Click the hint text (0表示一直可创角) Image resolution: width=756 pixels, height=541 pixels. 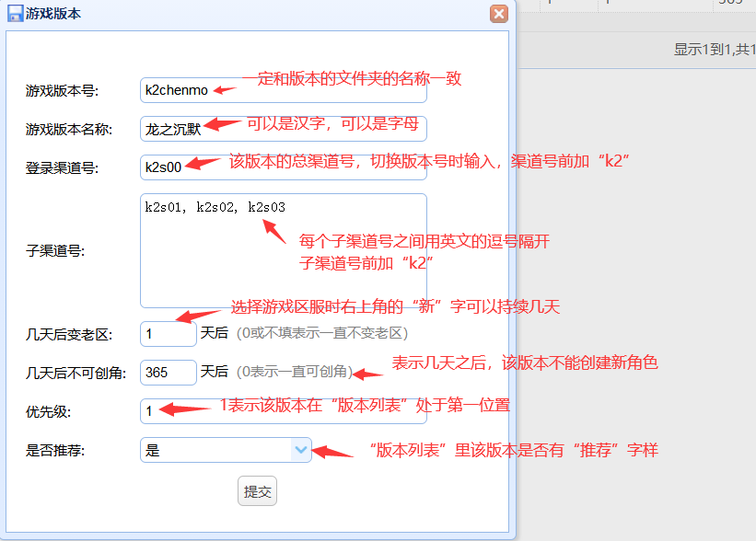(x=294, y=372)
